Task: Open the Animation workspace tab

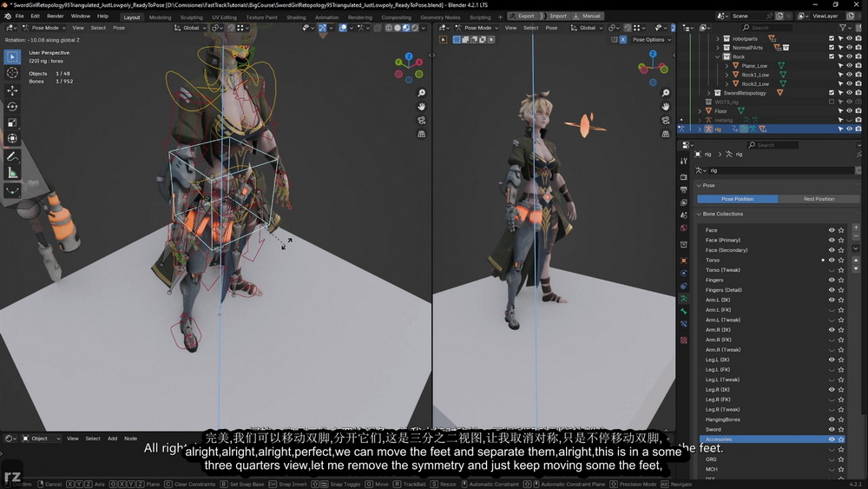Action: click(x=326, y=17)
